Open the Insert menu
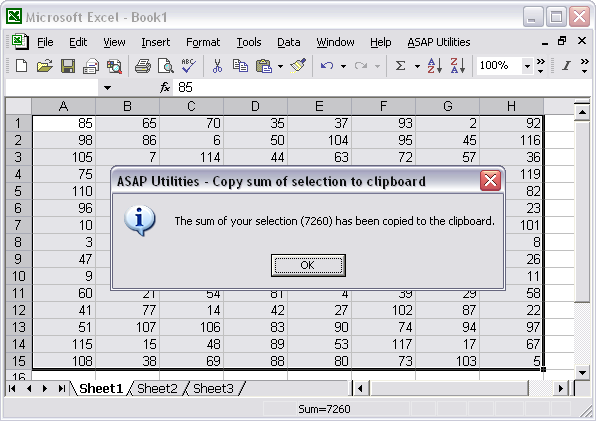596x421 pixels. (x=155, y=42)
